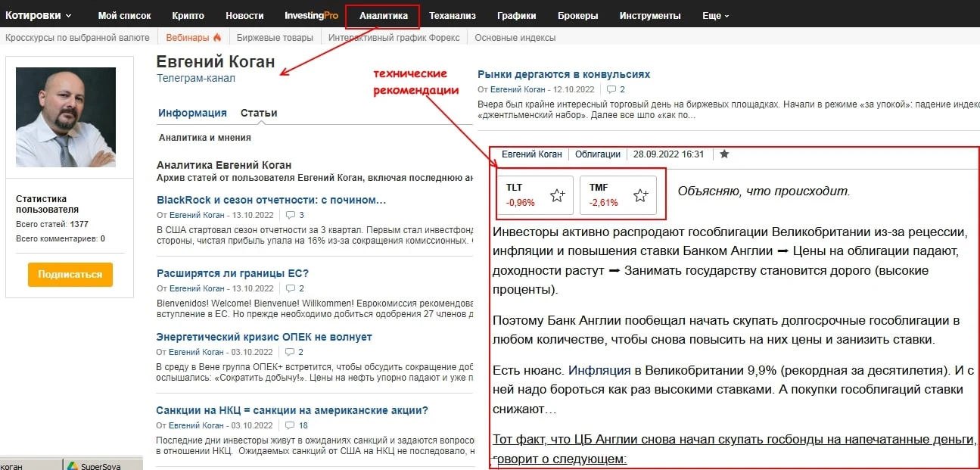Click comment icon for BlackRock article
Image resolution: width=980 pixels, height=470 pixels.
pos(291,215)
